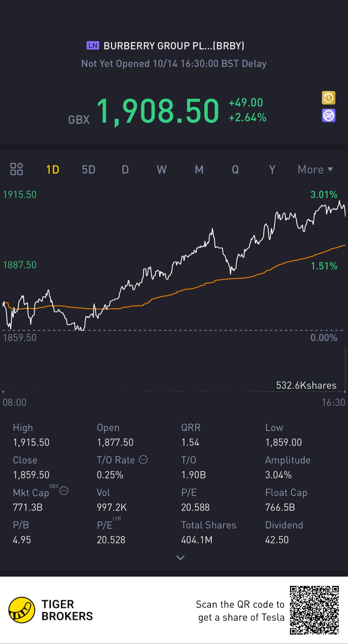Select the weekly W chart tab
This screenshot has height=644, width=348.
click(x=161, y=169)
